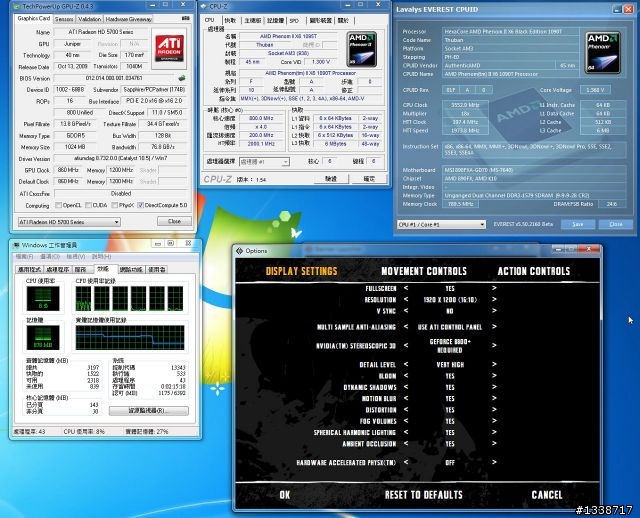The image size is (640, 518).
Task: Click Reset To Defaults in Options
Action: [x=424, y=495]
